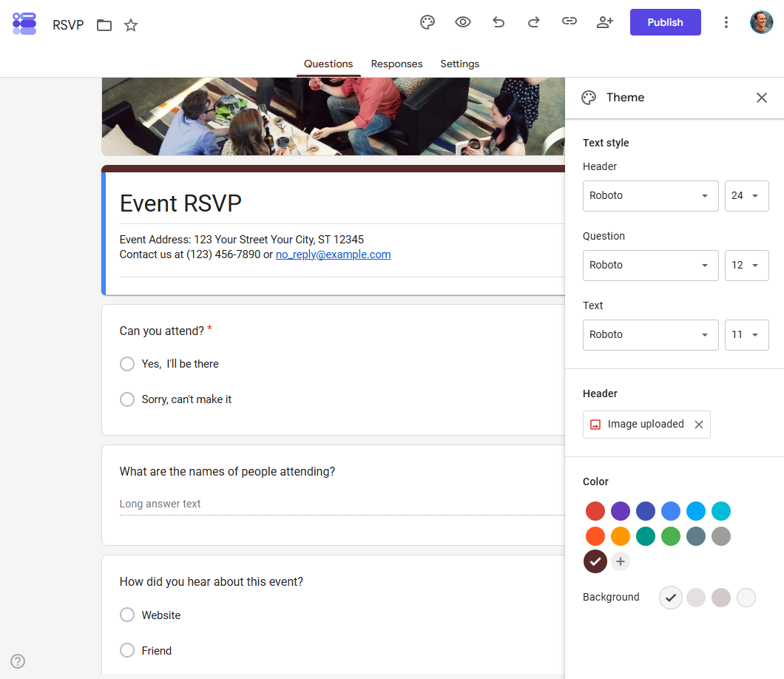Screen dimensions: 784x679
Task: Choose the red theme color
Action: click(595, 511)
